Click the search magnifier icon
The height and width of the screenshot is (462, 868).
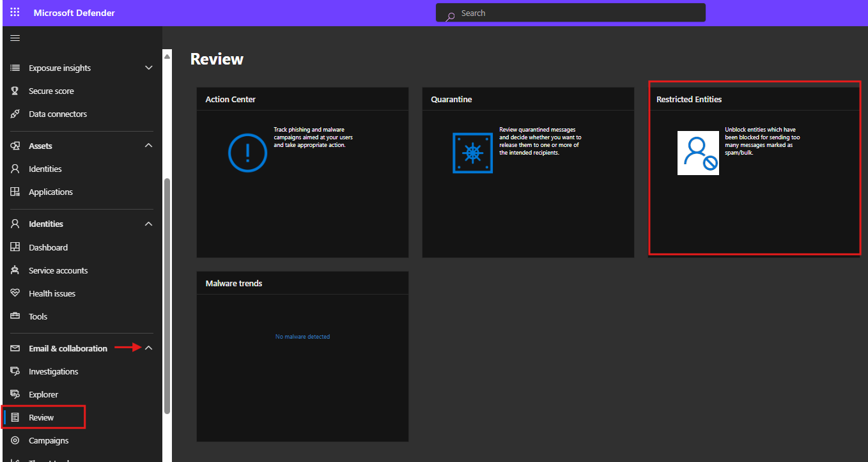pyautogui.click(x=451, y=15)
